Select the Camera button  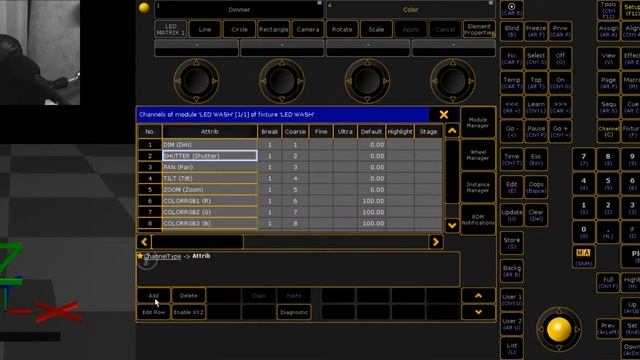pyautogui.click(x=308, y=29)
